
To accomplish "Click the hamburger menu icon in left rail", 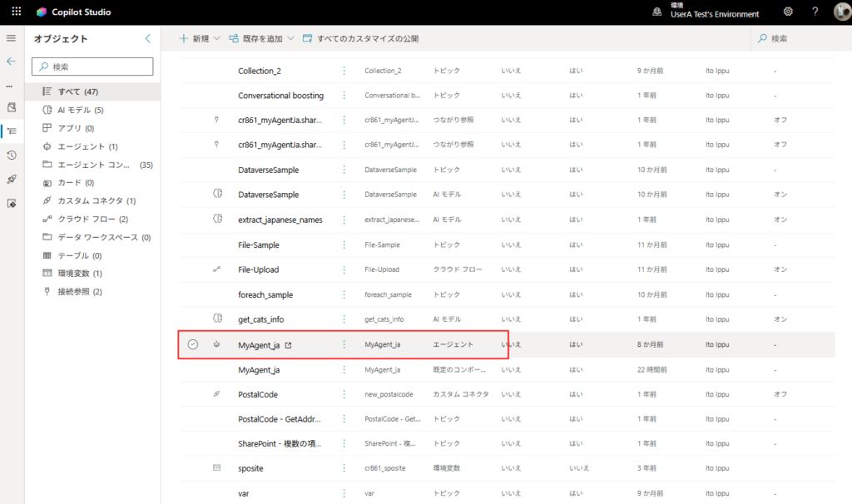I will (11, 38).
